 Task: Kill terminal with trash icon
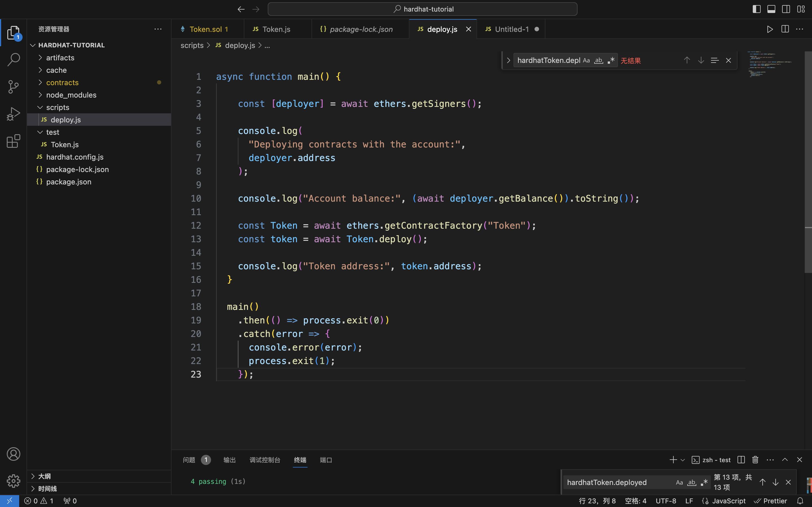(755, 460)
